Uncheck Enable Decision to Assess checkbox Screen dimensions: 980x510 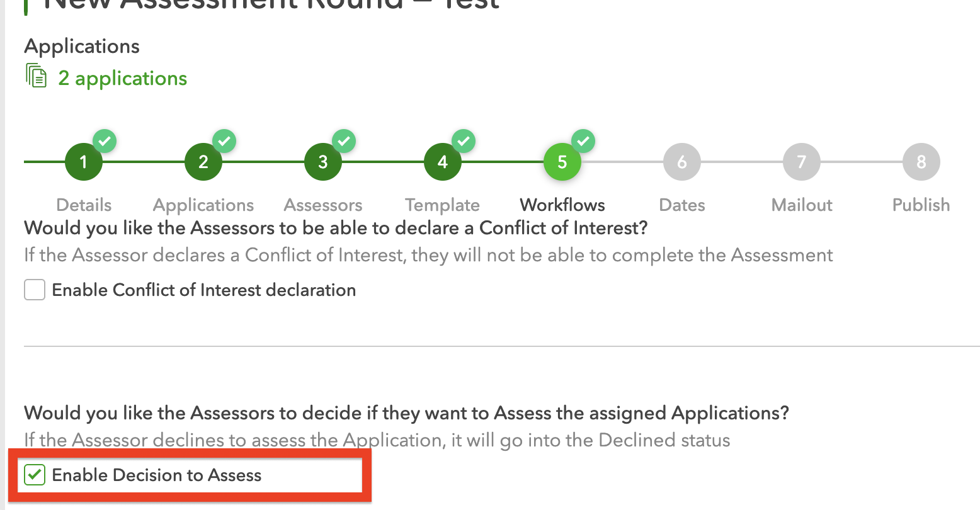35,475
